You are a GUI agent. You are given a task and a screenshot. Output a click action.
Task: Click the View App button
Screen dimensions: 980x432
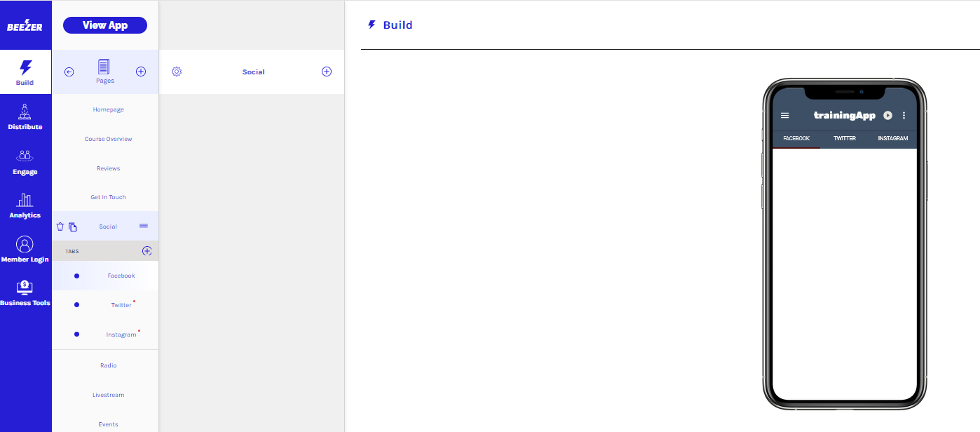point(105,25)
